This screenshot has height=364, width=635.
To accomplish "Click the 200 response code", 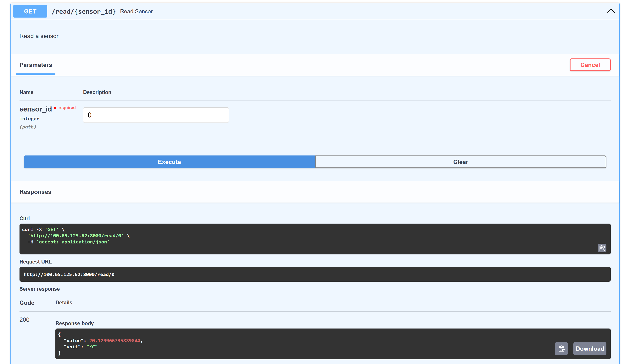I will [24, 319].
